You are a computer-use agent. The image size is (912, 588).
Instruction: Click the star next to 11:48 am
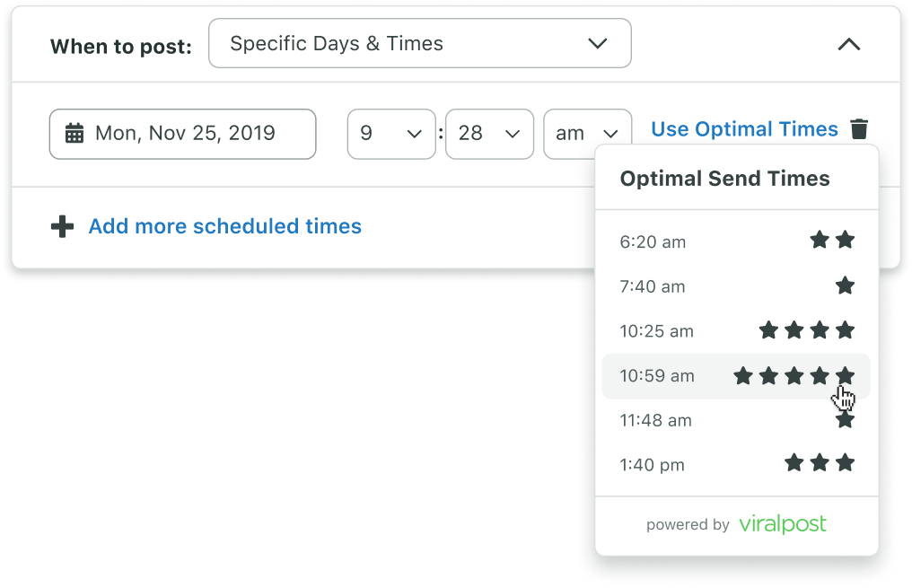pos(845,419)
